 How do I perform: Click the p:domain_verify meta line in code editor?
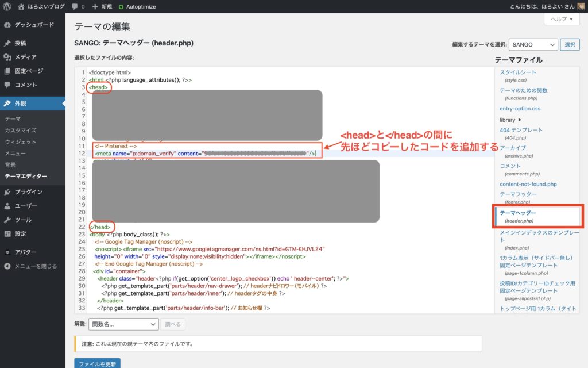205,153
